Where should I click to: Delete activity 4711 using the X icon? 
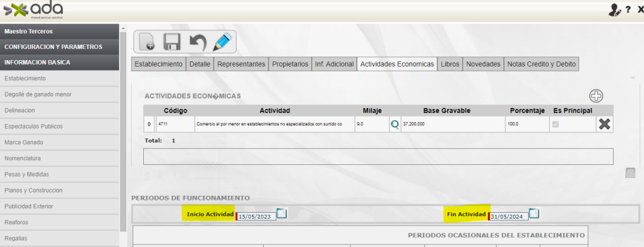[604, 124]
